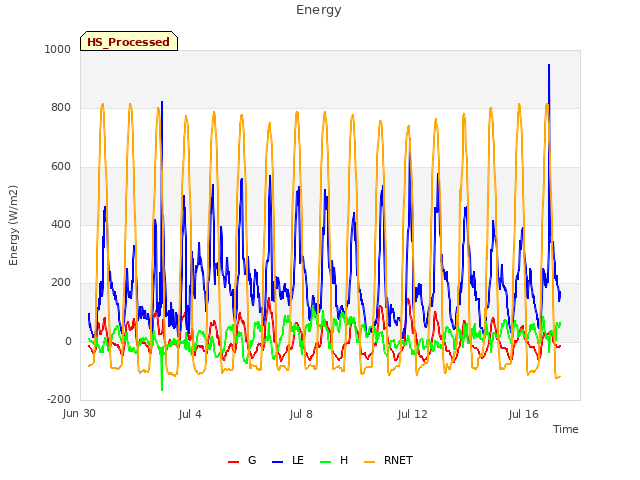Click the green H legend swatch

point(325,462)
